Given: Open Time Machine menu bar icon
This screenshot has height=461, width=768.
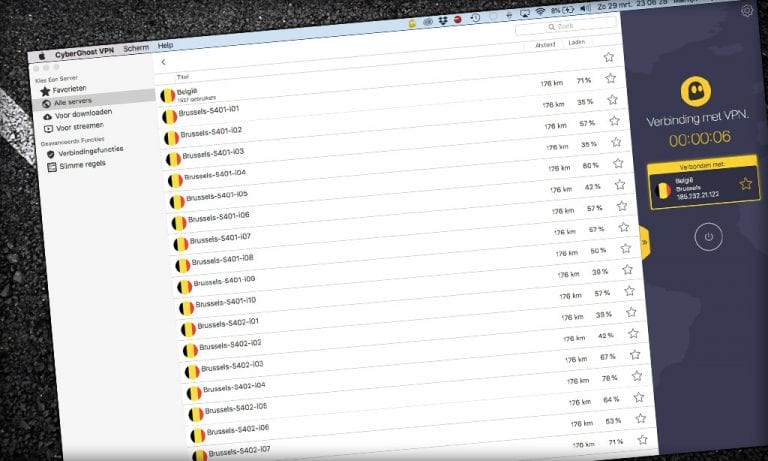Looking at the screenshot, I should point(476,18).
